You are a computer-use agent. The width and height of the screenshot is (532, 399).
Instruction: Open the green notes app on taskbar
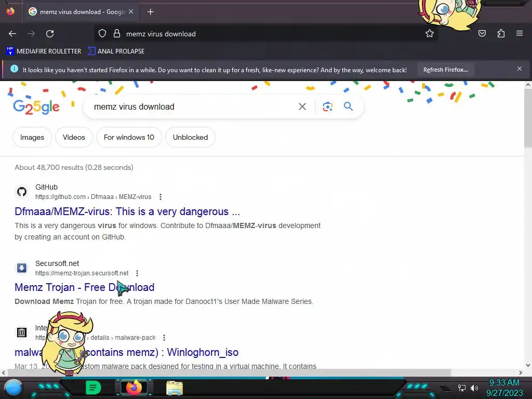coord(94,388)
